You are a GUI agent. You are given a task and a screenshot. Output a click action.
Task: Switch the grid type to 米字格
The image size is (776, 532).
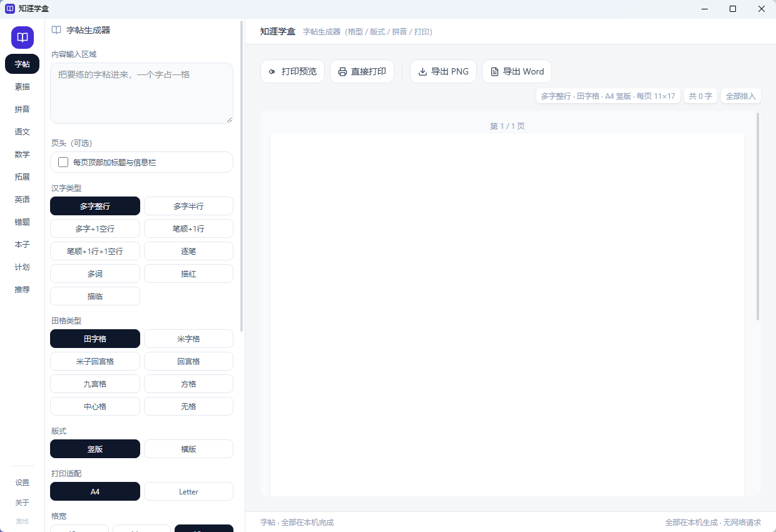coord(188,339)
